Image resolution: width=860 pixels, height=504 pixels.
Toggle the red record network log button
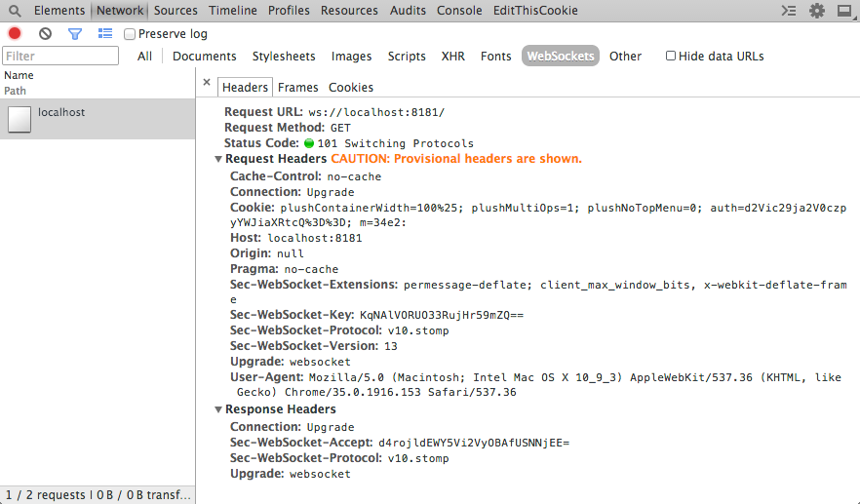[15, 33]
